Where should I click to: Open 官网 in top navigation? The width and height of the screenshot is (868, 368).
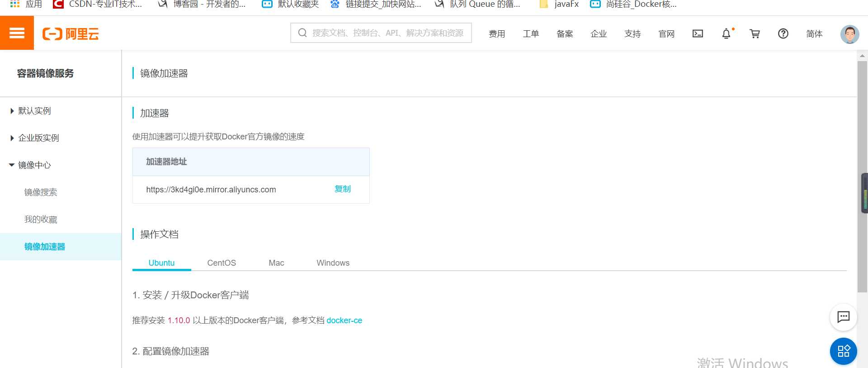click(666, 34)
